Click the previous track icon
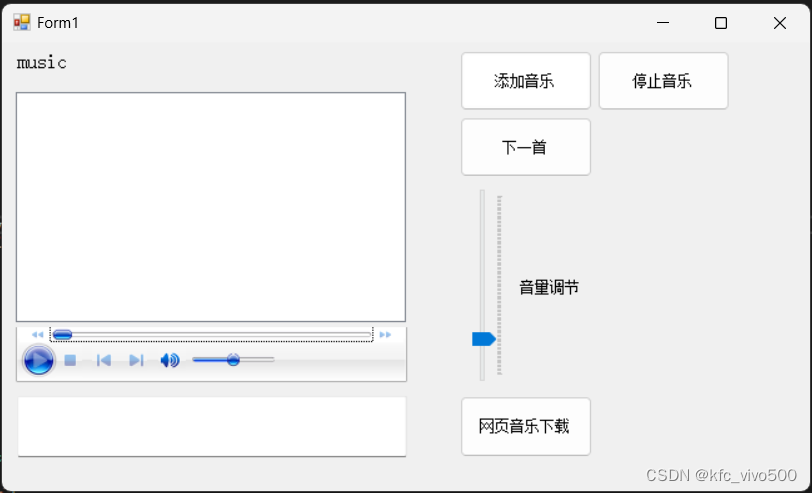 point(104,360)
